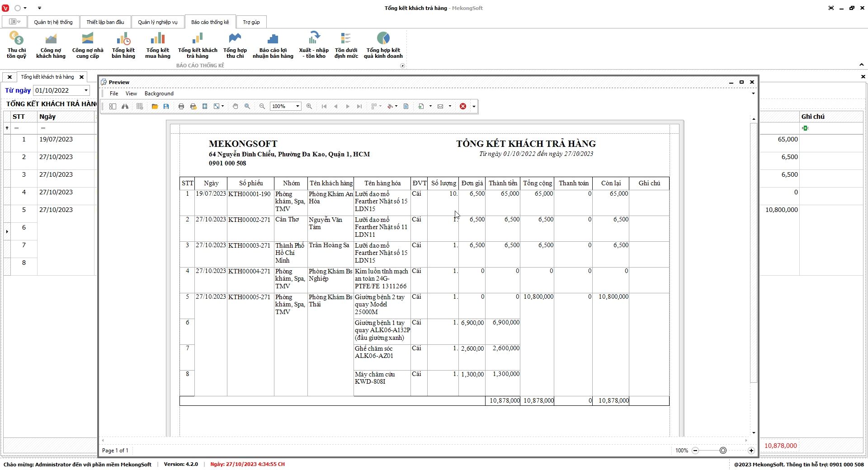The image size is (868, 470).
Task: Click the Save icon in Preview toolbar
Action: click(166, 106)
